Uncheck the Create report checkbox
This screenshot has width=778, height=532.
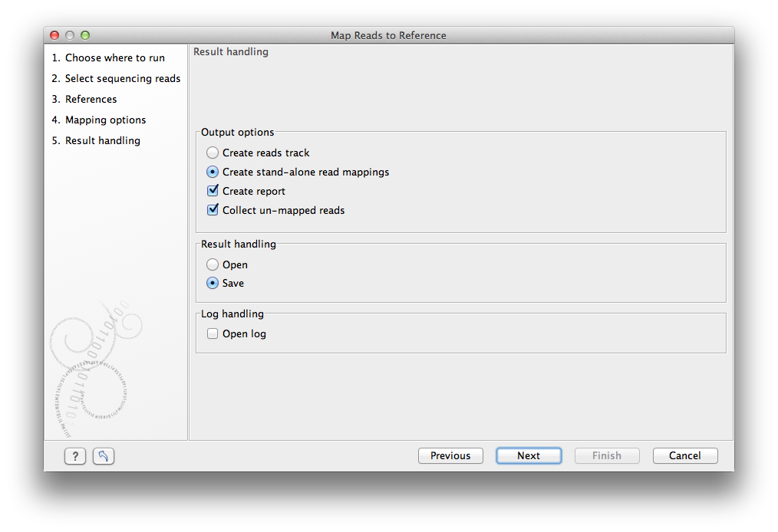[x=213, y=190]
